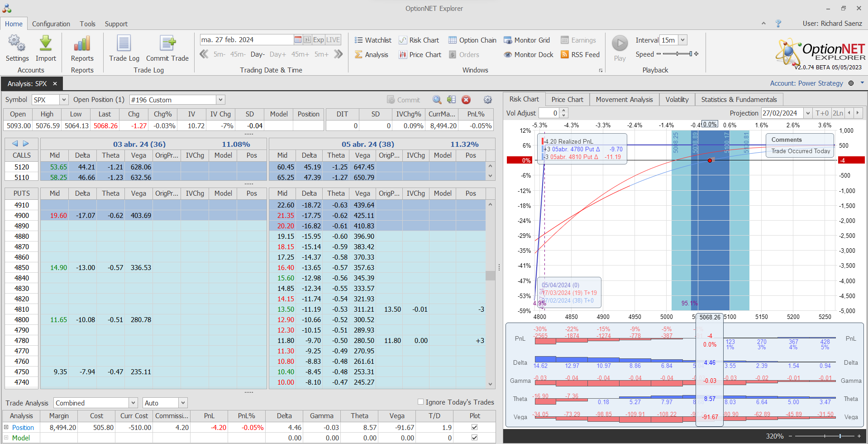Enable Ignore Today's Trades checkbox
The height and width of the screenshot is (444, 868).
420,402
